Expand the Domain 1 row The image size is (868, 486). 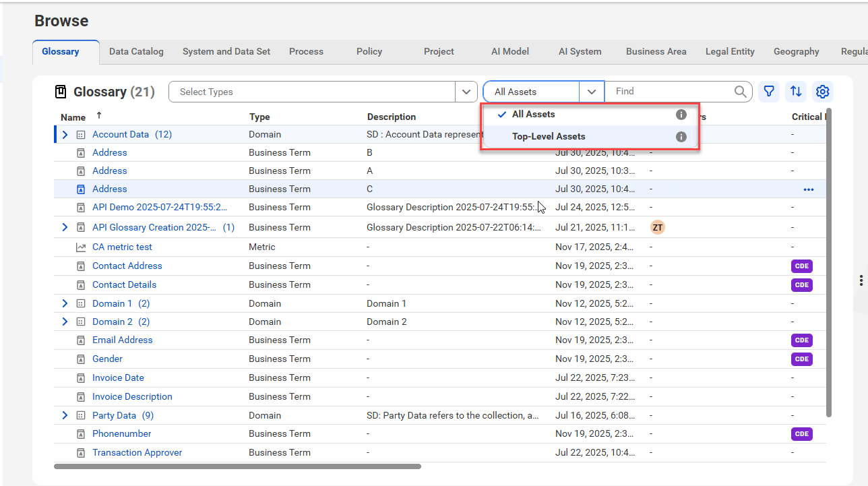[65, 304]
